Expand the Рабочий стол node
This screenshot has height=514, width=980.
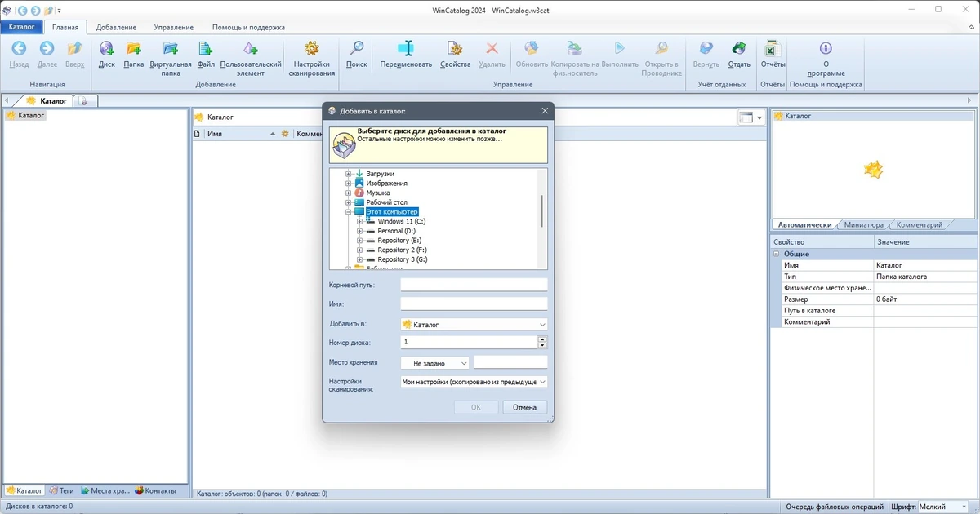click(348, 202)
